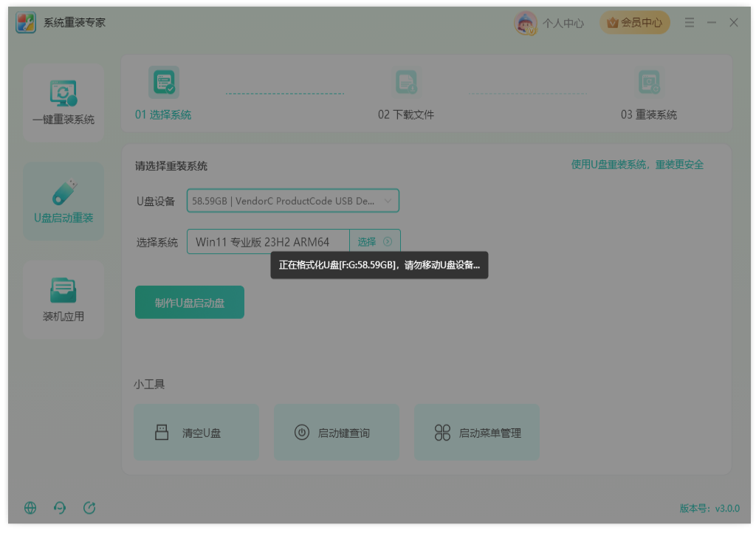Click the globe website icon
756x536 pixels.
(x=30, y=508)
